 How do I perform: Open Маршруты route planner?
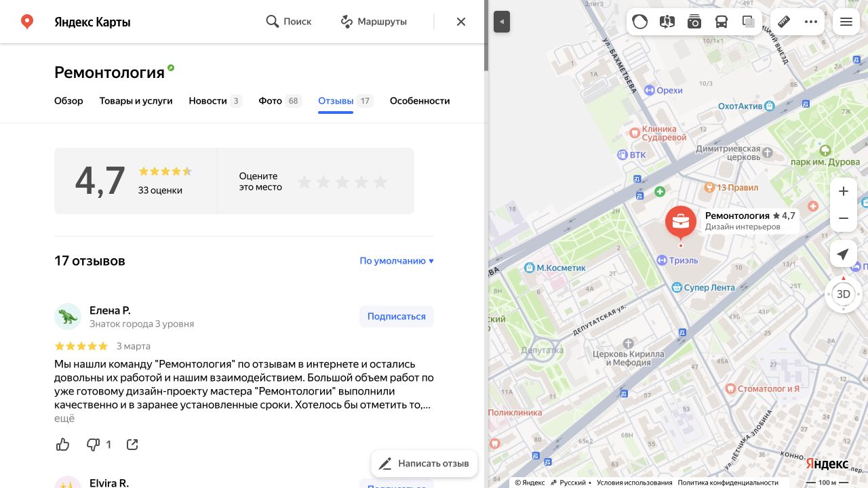pos(374,22)
